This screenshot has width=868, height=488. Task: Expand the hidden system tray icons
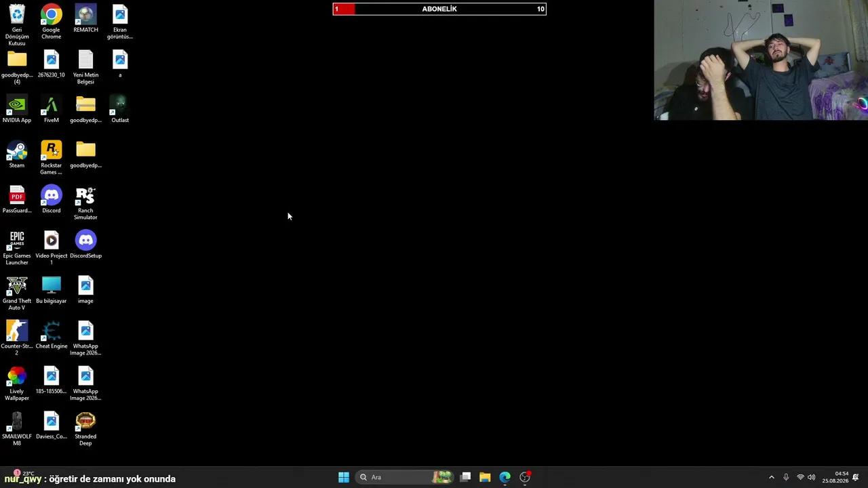771,477
